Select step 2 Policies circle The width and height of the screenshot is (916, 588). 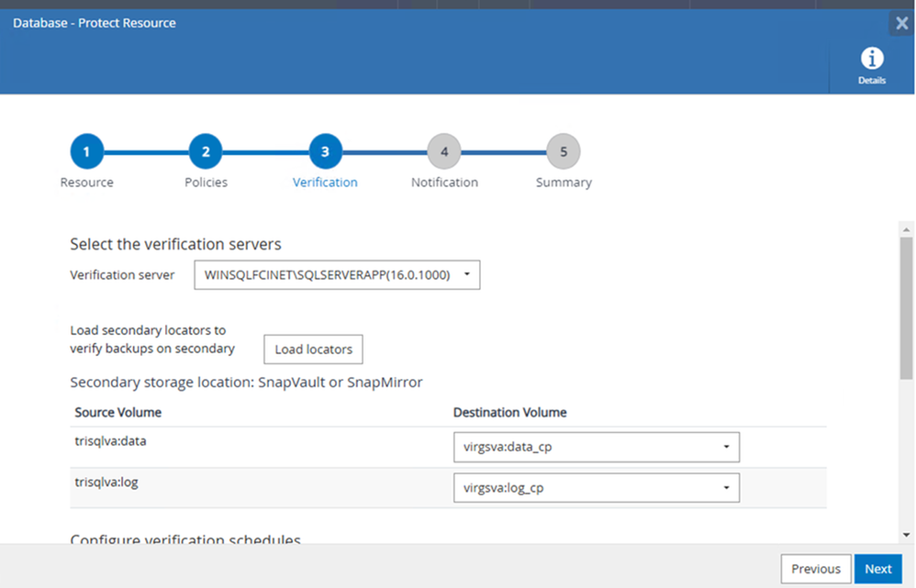point(206,151)
